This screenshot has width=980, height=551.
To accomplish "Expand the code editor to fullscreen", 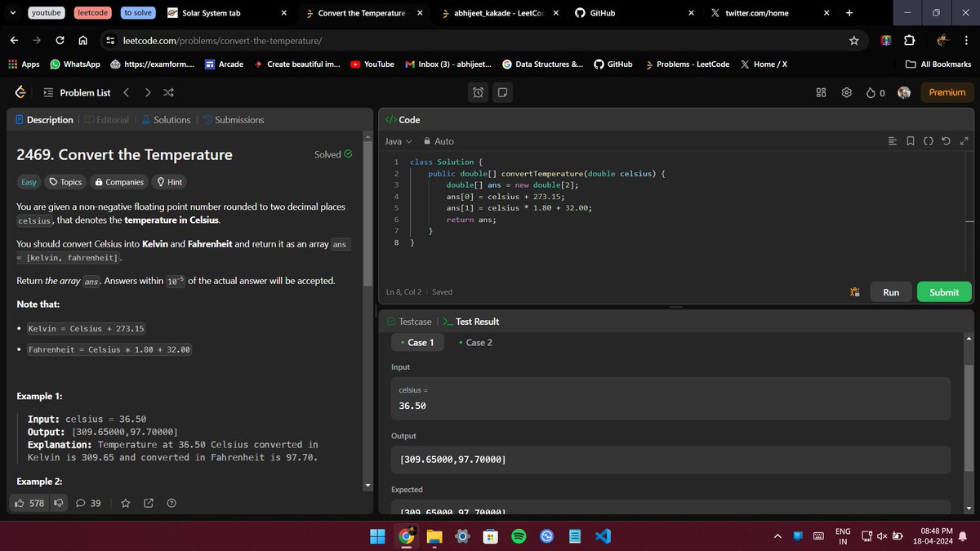I will click(x=964, y=141).
